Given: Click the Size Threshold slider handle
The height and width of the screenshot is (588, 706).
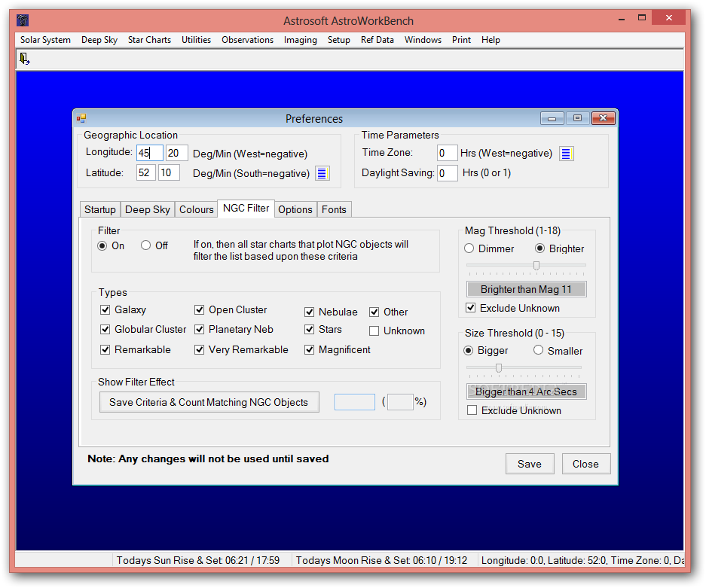Looking at the screenshot, I should [499, 368].
